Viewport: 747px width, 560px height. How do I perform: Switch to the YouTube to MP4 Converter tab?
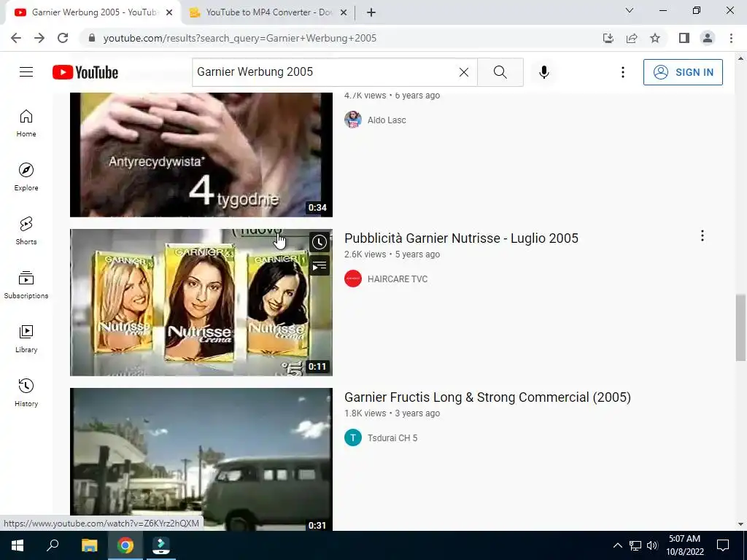coord(267,12)
